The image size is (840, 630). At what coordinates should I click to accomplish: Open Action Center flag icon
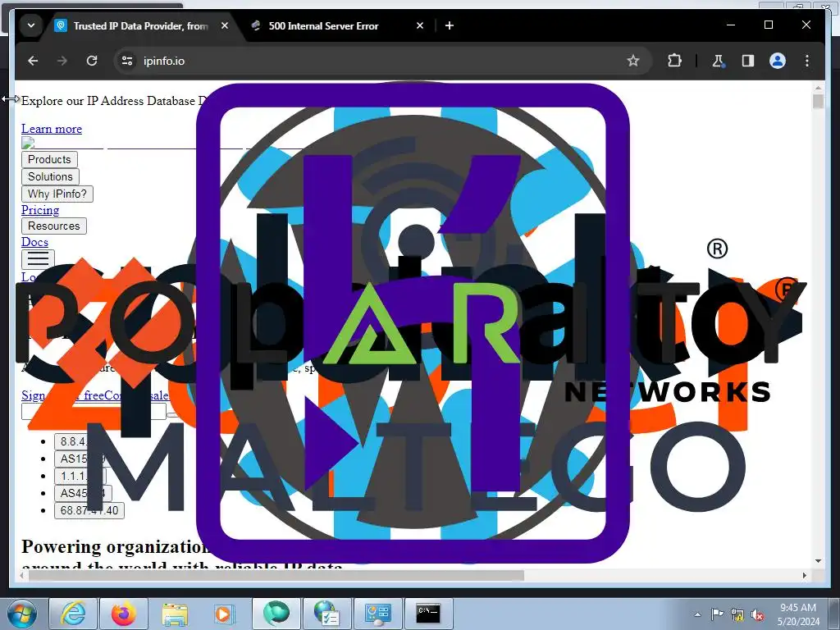717,614
